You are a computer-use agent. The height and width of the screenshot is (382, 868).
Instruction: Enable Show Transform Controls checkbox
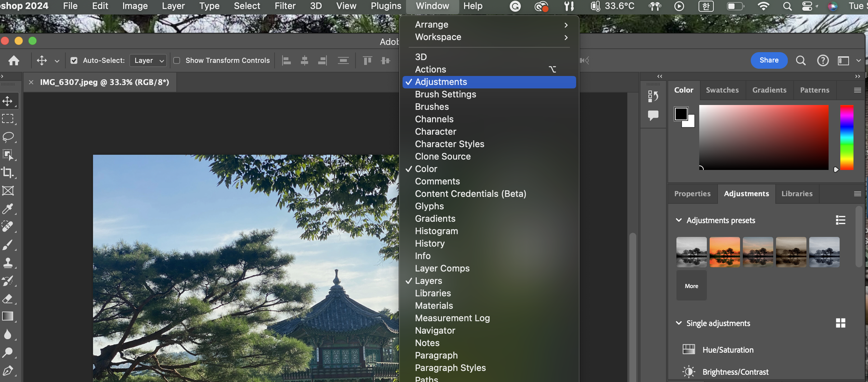177,60
